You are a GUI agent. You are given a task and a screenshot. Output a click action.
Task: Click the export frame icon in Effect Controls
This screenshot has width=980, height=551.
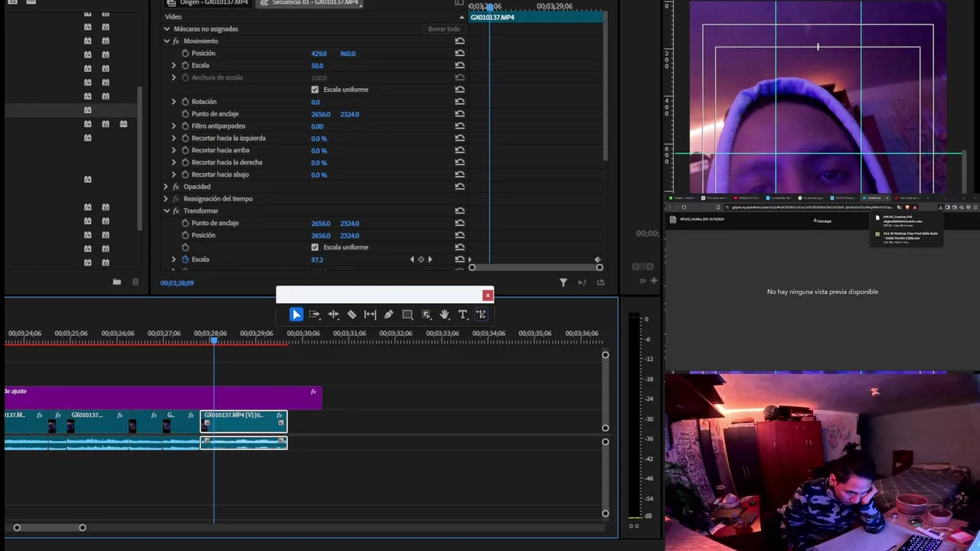600,283
